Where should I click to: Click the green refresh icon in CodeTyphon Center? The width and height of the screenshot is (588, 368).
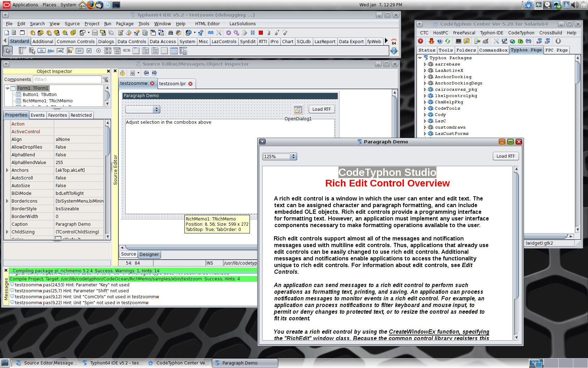(448, 41)
